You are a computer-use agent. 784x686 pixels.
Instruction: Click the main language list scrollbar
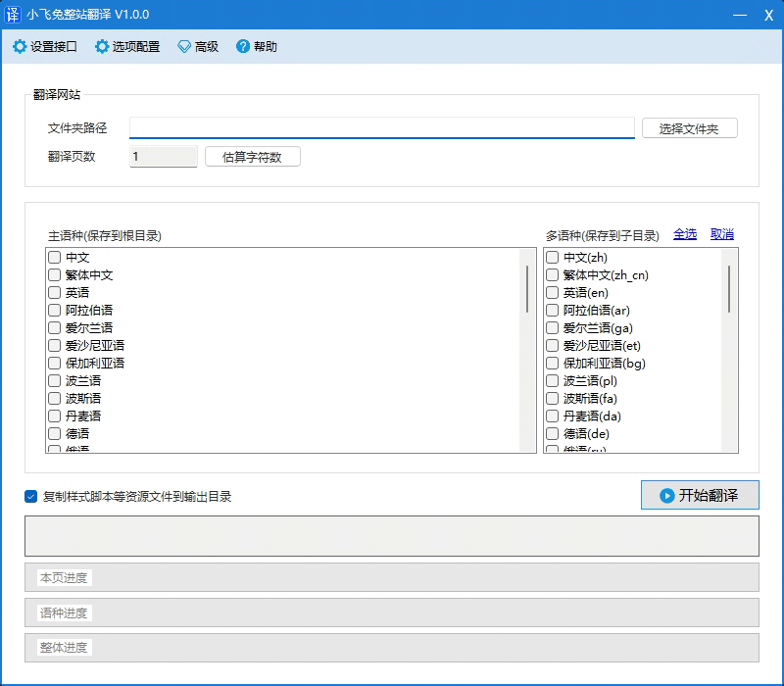click(527, 288)
